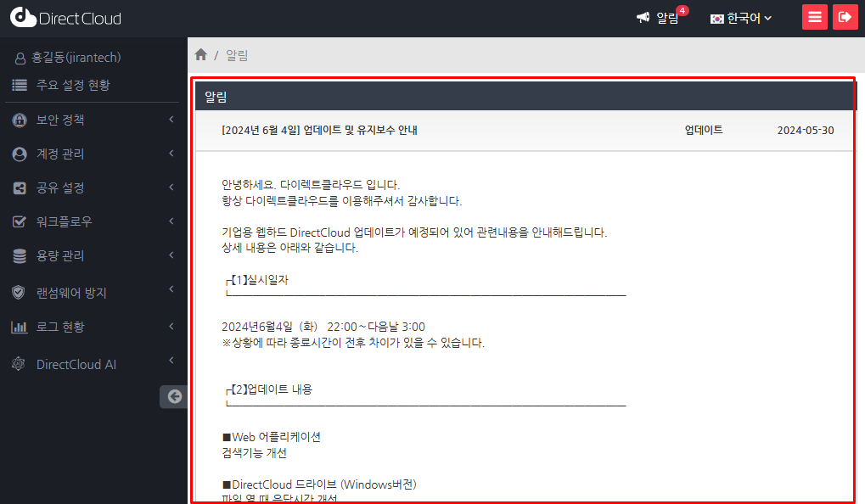Screen dimensions: 865x504
Task: Open the 한국어 language dropdown
Action: click(741, 18)
